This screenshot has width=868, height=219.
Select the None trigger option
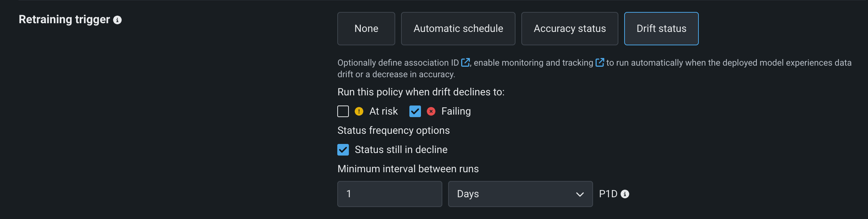click(x=366, y=29)
